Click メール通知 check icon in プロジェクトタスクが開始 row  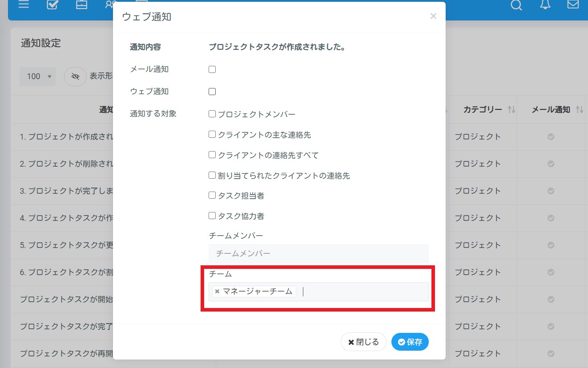[551, 300]
